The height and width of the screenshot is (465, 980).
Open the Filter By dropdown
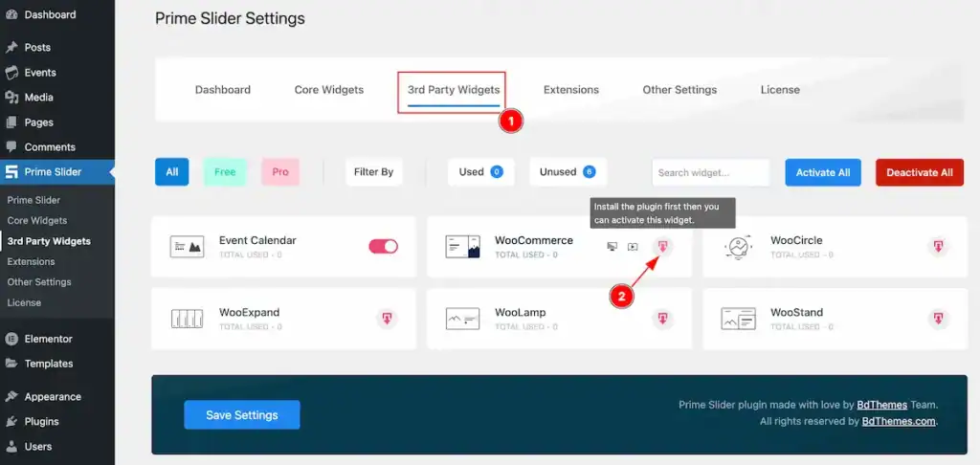tap(374, 172)
